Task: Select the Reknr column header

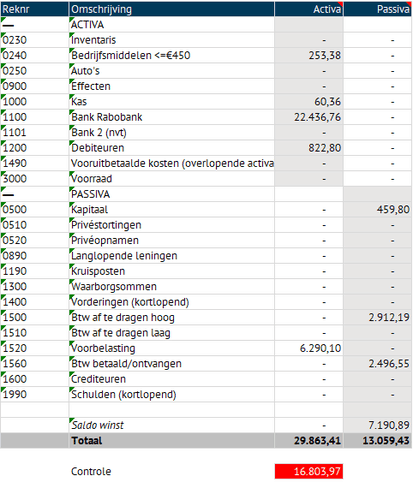Action: pos(34,9)
